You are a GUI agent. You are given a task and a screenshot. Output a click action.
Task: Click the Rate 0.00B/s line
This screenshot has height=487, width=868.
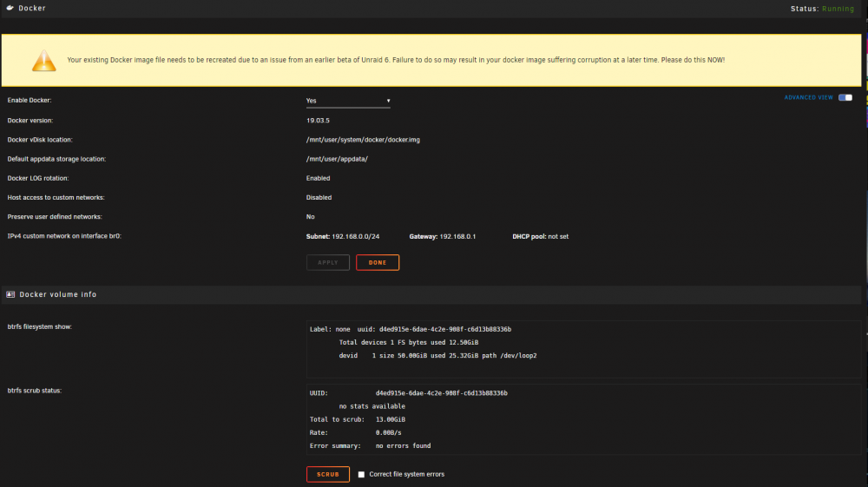(355, 433)
